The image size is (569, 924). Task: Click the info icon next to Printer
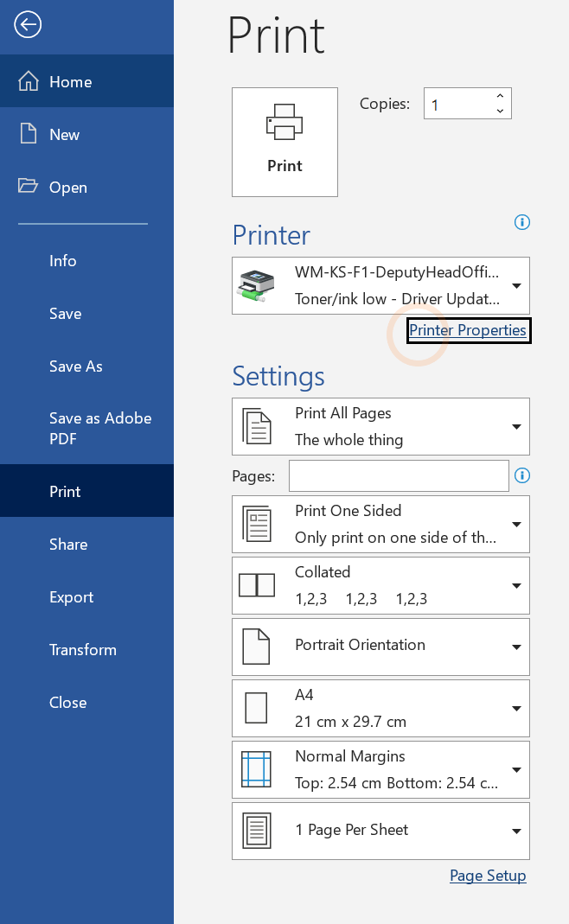pos(522,222)
